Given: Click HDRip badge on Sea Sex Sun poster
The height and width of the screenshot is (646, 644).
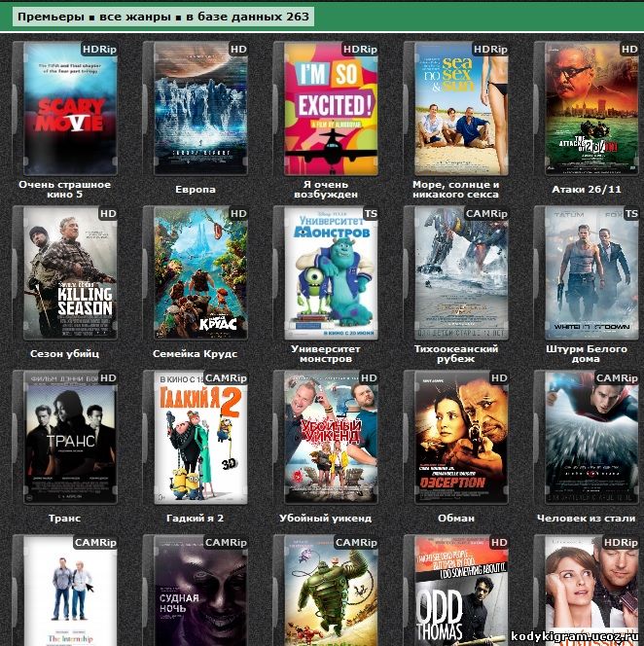Looking at the screenshot, I should coord(490,49).
